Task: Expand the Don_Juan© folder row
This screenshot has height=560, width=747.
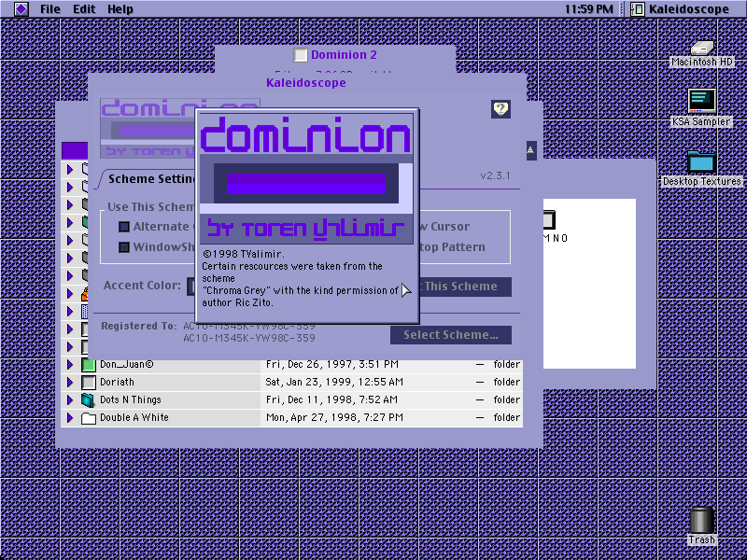Action: tap(70, 365)
